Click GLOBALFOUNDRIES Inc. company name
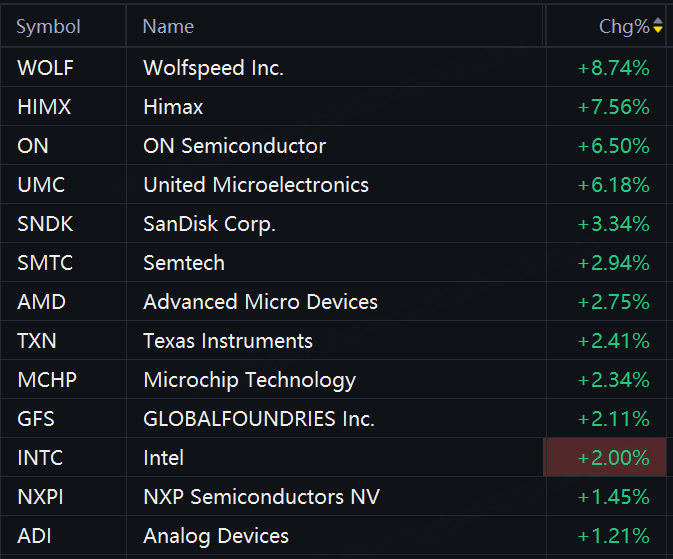 click(258, 419)
